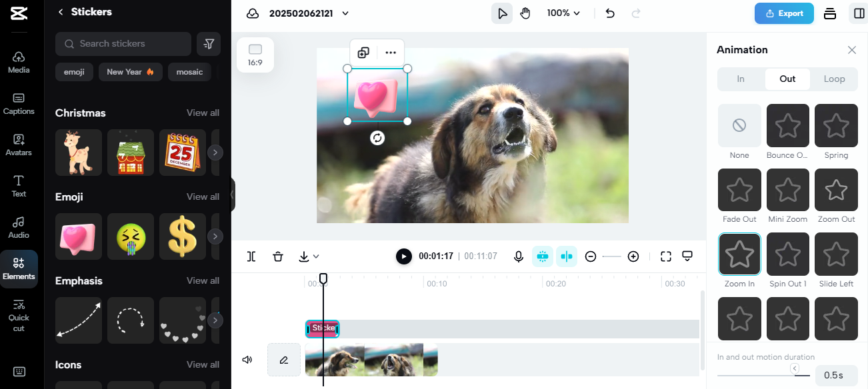Toggle the right panel layout icon
The image size is (868, 389).
pos(858,13)
